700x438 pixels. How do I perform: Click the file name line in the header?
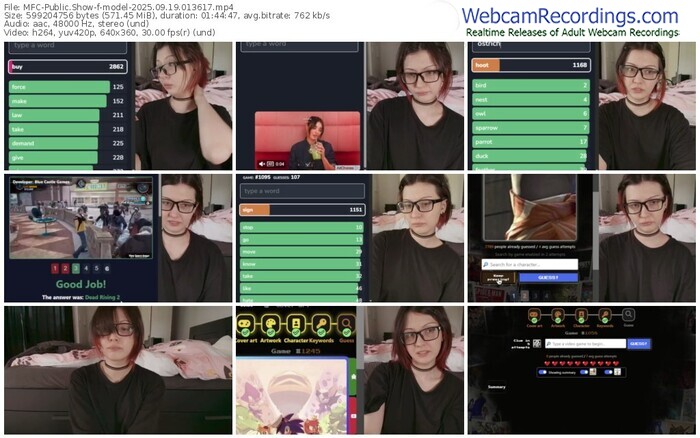118,7
